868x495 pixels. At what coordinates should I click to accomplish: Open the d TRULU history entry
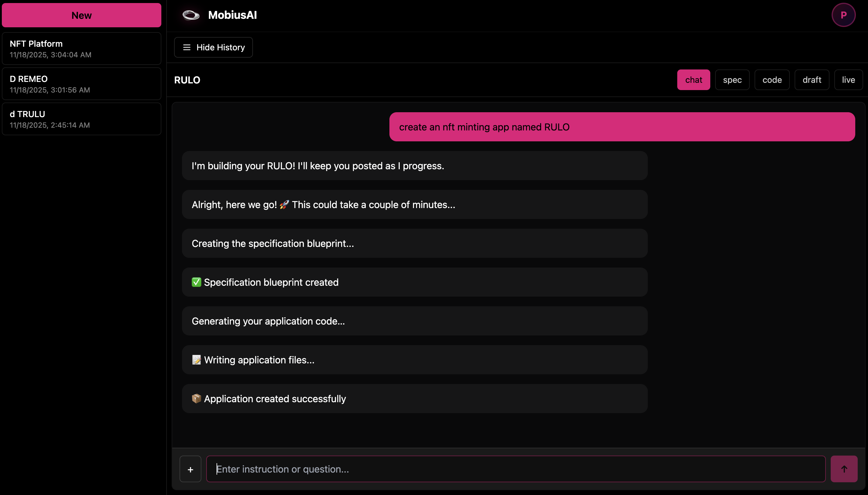point(82,119)
